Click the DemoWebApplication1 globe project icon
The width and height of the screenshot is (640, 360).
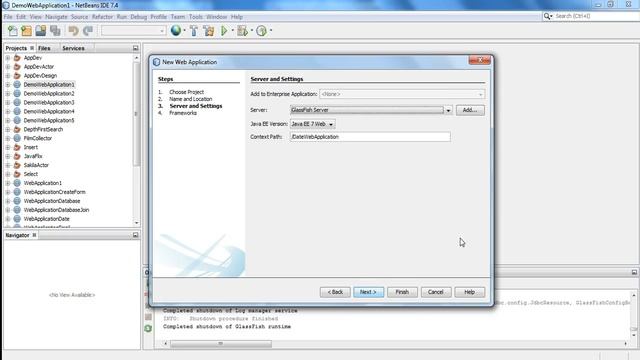coord(17,84)
